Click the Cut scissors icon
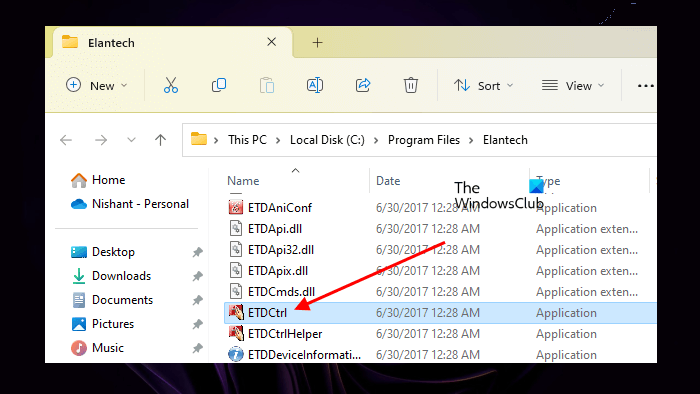700x394 pixels. tap(171, 85)
